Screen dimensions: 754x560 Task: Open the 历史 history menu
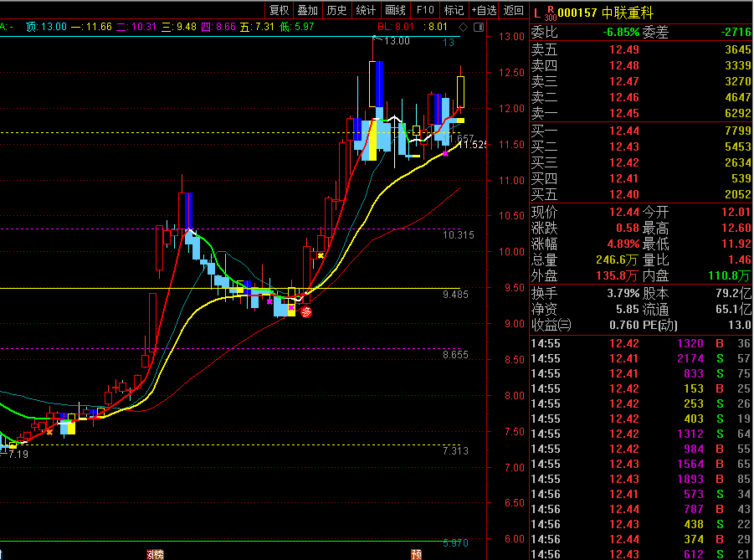[336, 10]
